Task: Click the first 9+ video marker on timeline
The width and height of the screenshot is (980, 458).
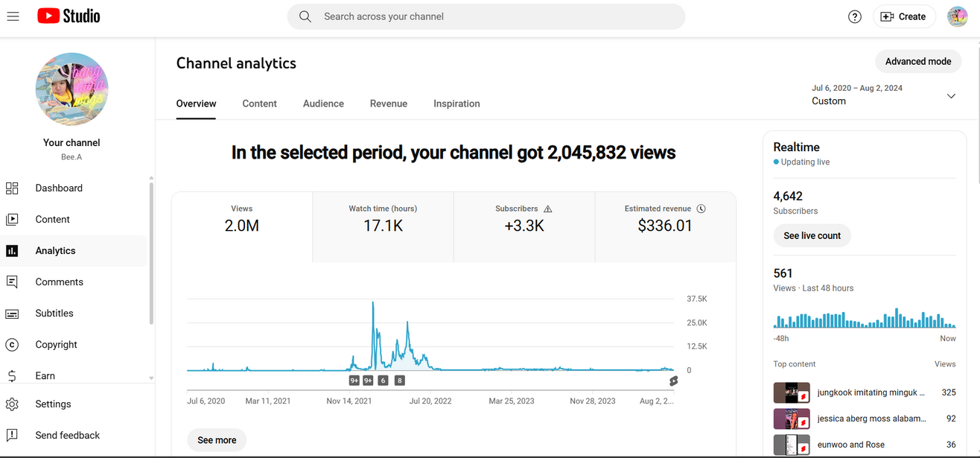Action: pyautogui.click(x=354, y=381)
